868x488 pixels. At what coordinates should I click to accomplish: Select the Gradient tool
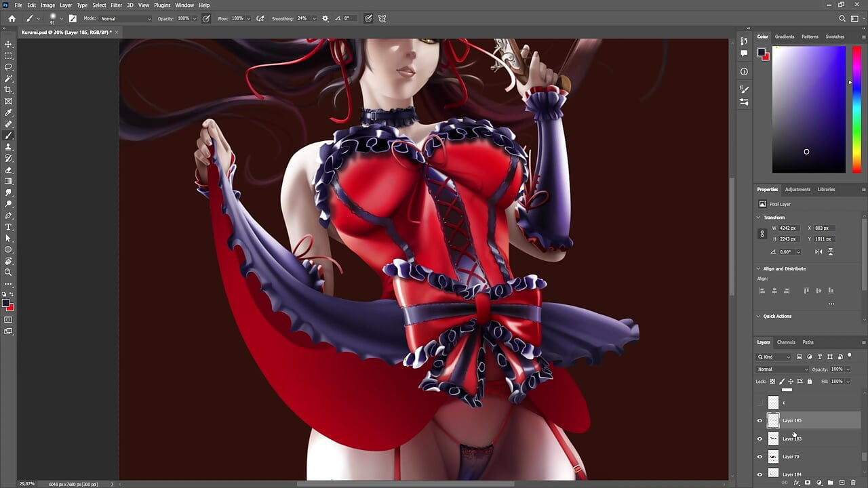click(9, 181)
